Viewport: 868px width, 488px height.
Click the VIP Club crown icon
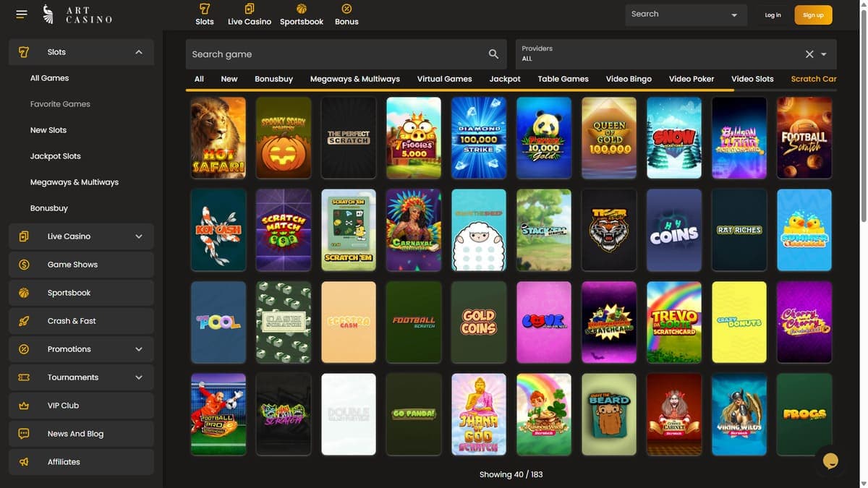point(24,406)
